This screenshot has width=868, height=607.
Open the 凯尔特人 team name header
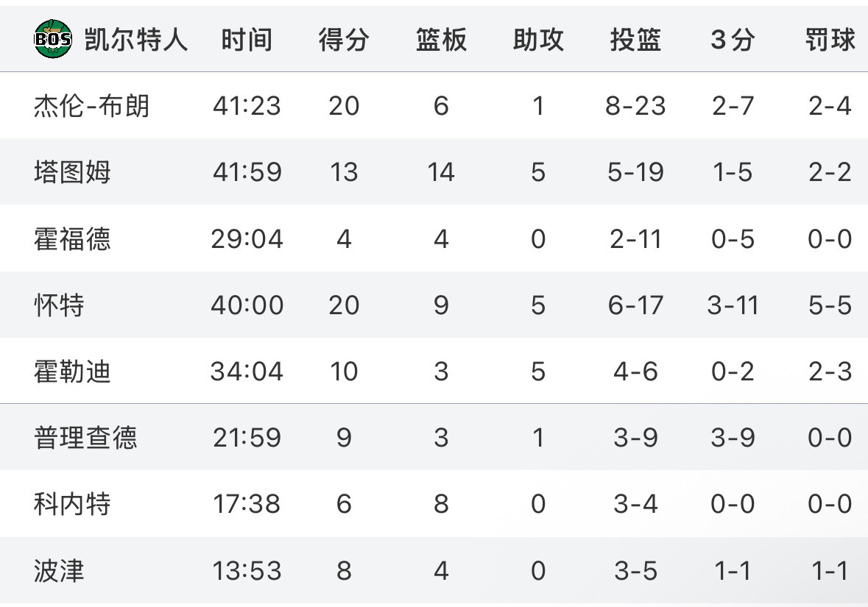tap(135, 40)
